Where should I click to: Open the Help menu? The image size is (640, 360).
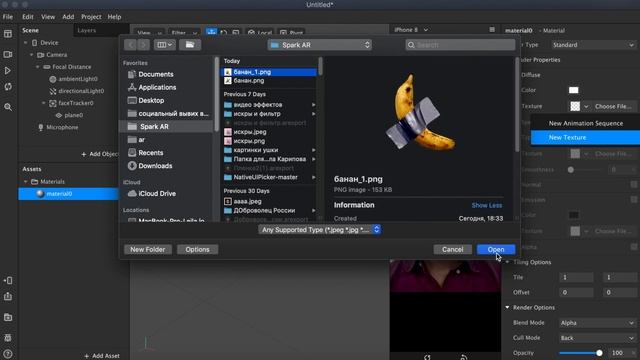(114, 17)
